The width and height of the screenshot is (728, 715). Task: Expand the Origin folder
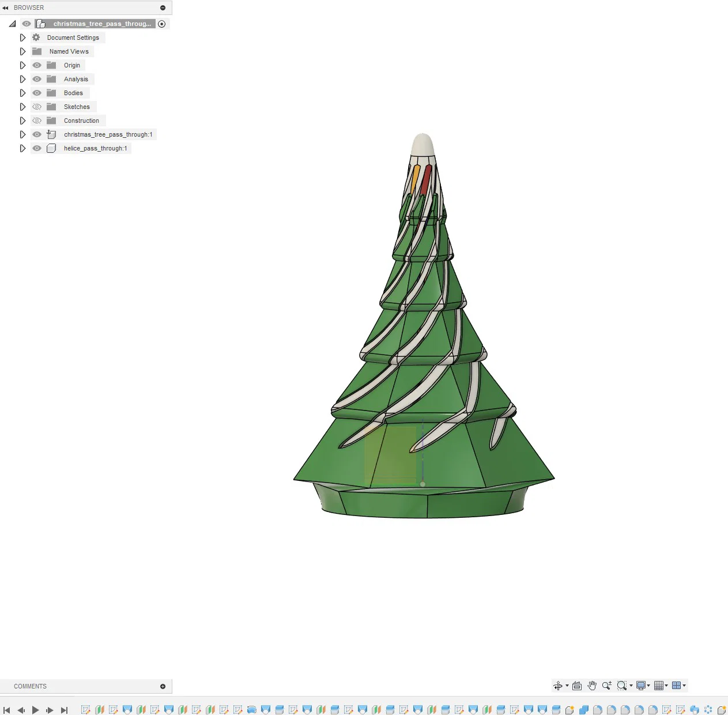(22, 65)
